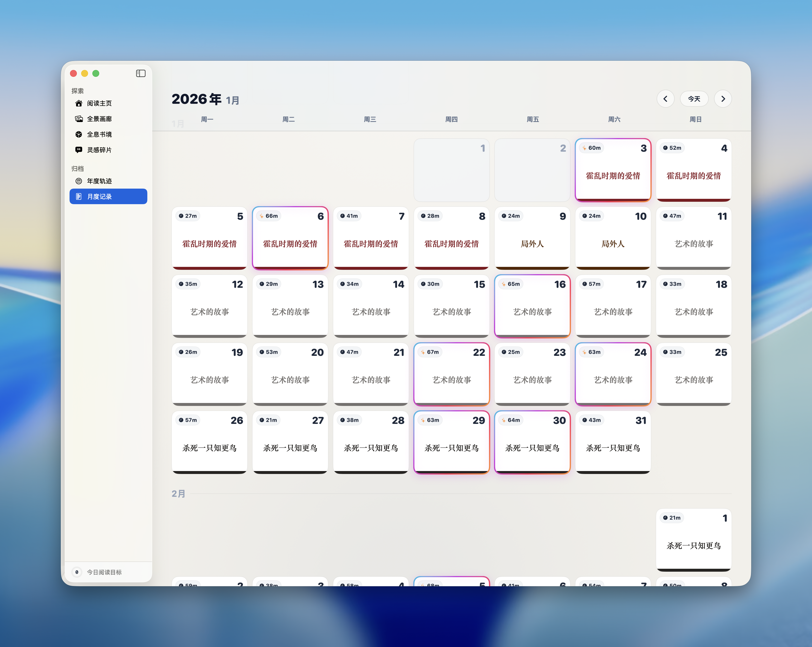Click the 27m clock badge on January 5

188,216
